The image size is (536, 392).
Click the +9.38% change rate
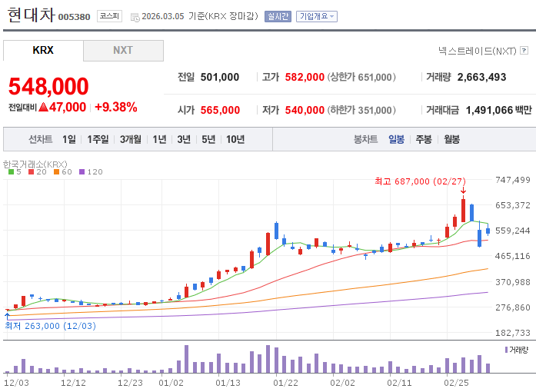116,108
